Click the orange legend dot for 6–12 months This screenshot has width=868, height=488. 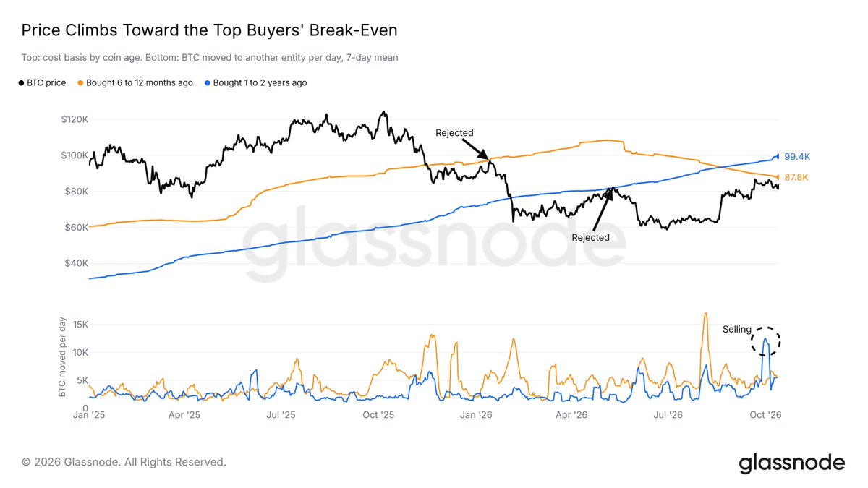80,83
